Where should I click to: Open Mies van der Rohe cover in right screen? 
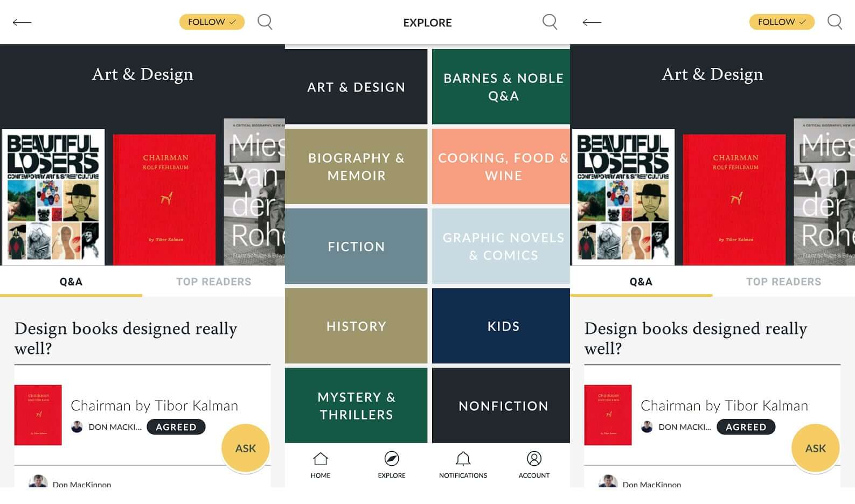click(824, 192)
